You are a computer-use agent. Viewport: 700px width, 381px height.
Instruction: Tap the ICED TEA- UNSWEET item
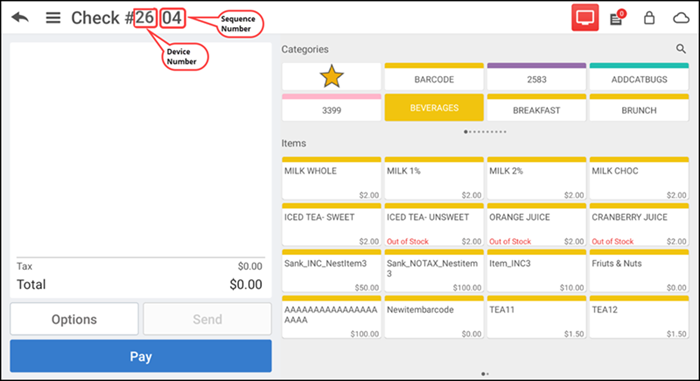pyautogui.click(x=434, y=225)
